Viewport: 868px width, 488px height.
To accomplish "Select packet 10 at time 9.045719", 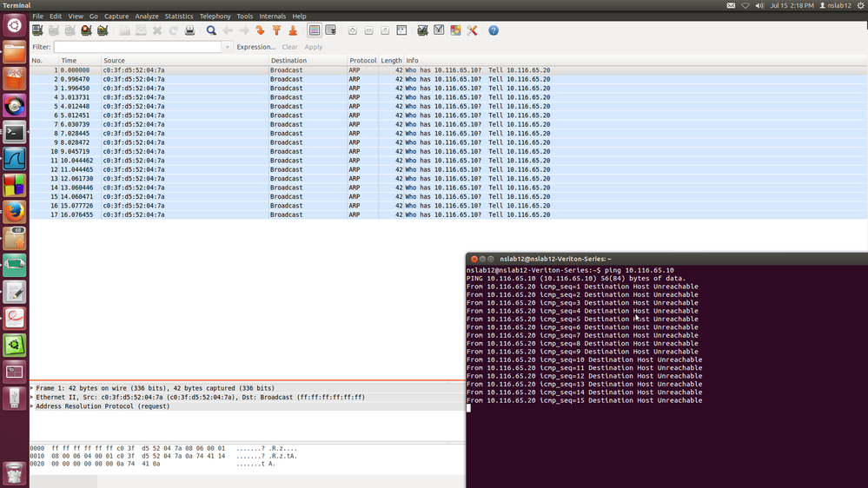I will (x=448, y=152).
